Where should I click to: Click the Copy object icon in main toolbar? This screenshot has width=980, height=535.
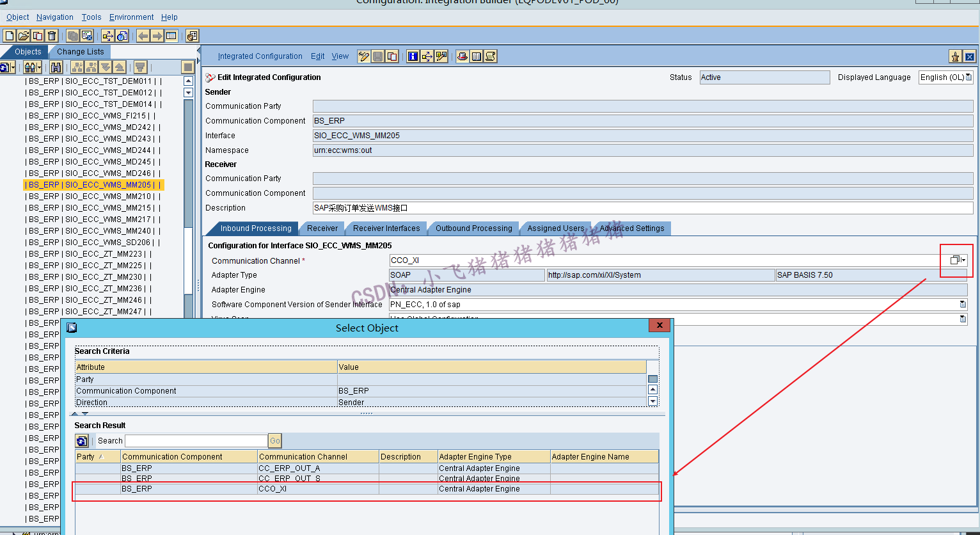(38, 36)
